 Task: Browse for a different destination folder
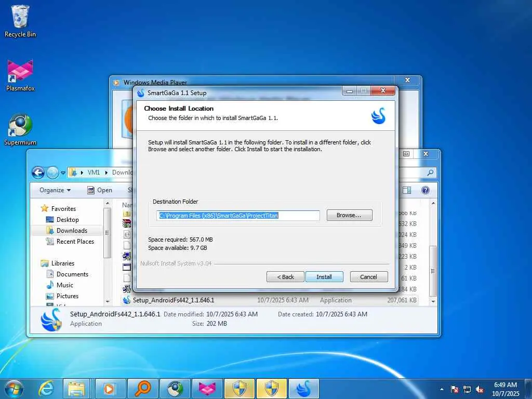click(349, 215)
